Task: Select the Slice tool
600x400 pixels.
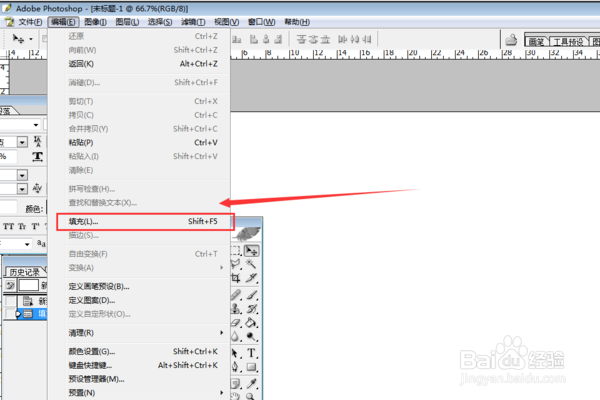Action: point(251,278)
